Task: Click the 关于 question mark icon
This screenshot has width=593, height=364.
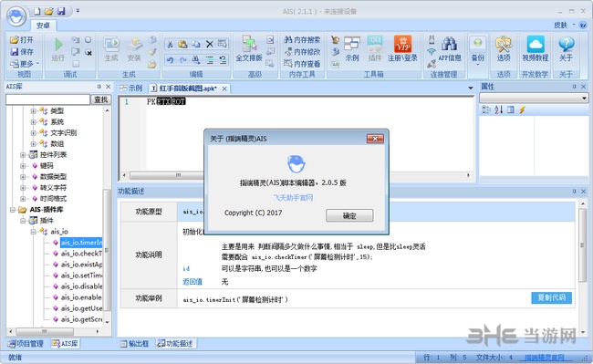Action: pos(567,49)
